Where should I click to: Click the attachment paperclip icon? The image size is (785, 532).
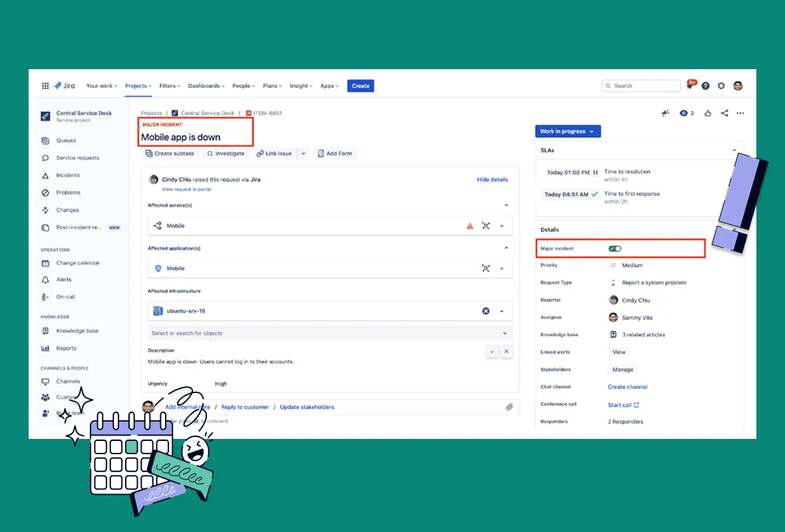tap(509, 407)
